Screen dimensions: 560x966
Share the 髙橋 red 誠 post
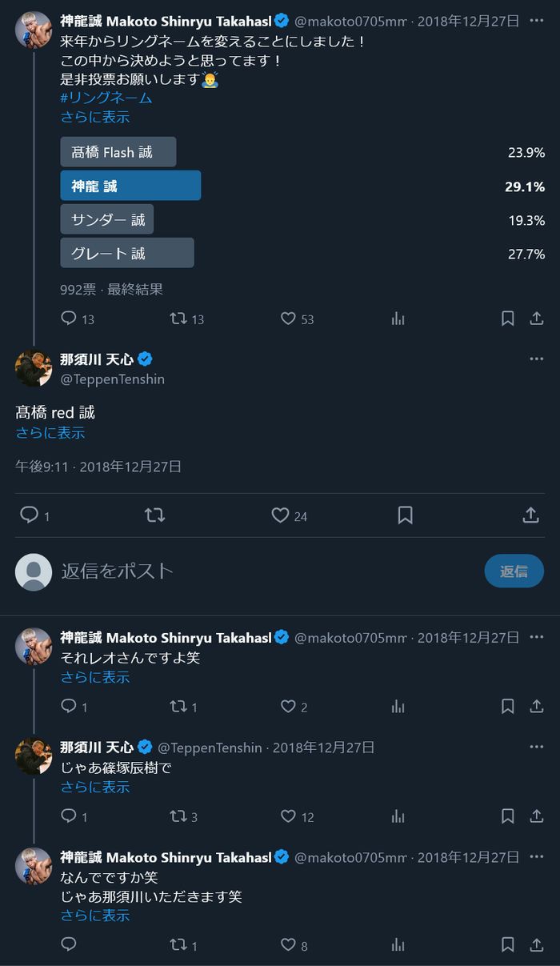click(x=530, y=516)
